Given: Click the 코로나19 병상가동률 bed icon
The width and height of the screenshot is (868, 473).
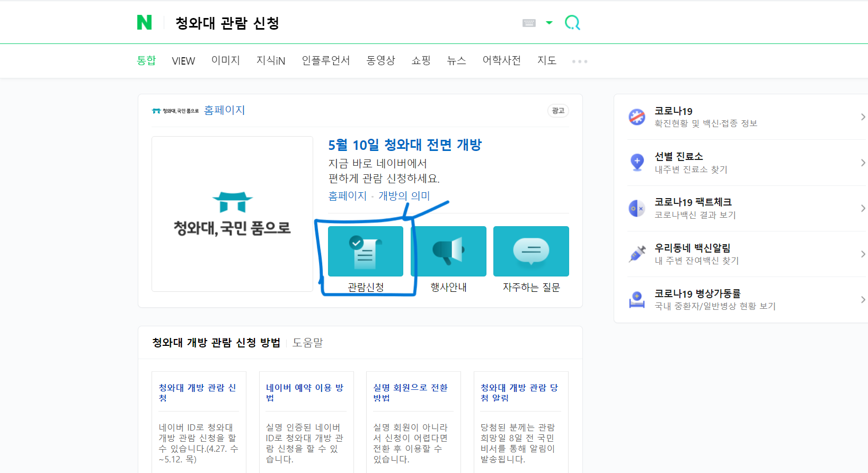Looking at the screenshot, I should (637, 299).
